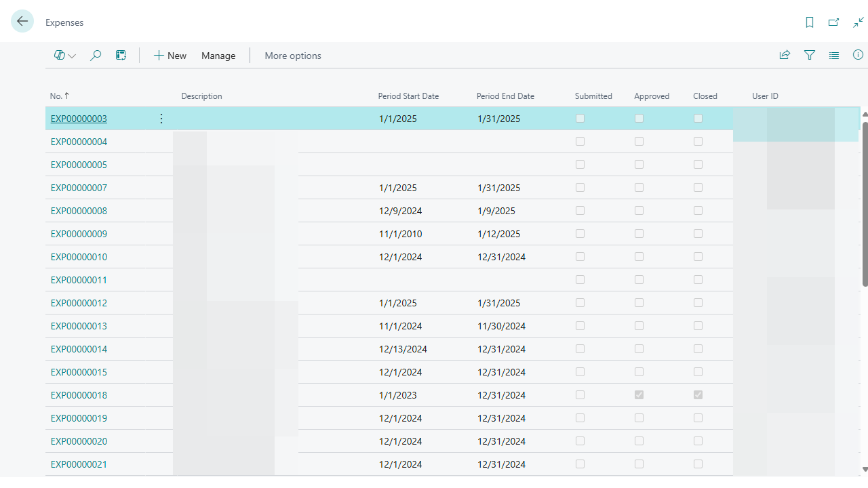Click the Period End Date column header
Screen dimensions: 868x488
point(505,96)
